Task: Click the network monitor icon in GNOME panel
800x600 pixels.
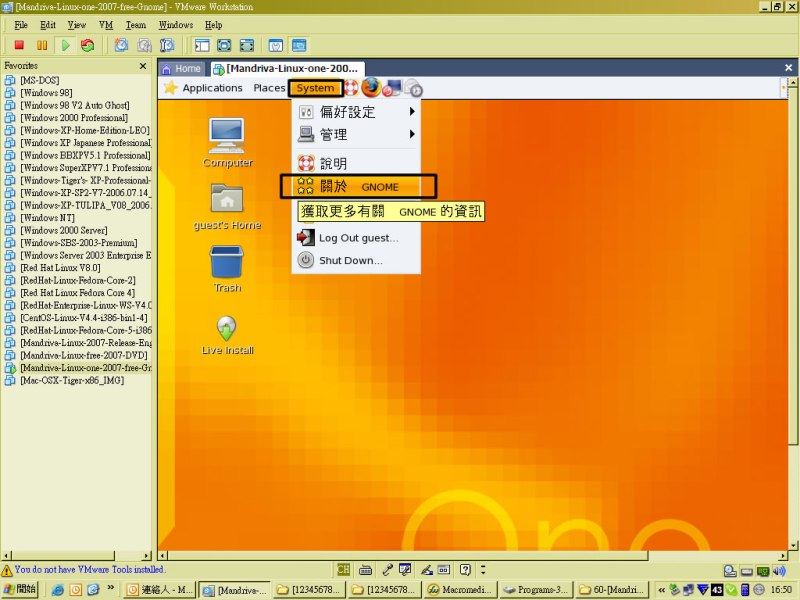Action: click(392, 88)
